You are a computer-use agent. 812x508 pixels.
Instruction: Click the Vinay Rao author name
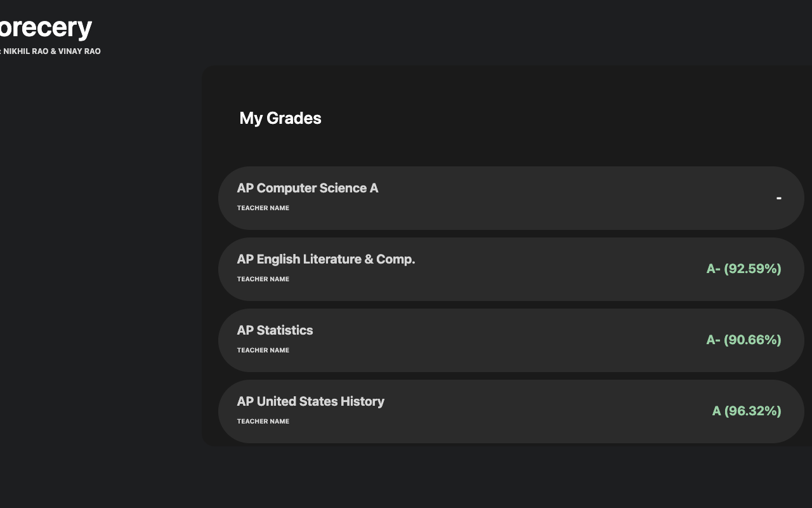[x=79, y=51]
